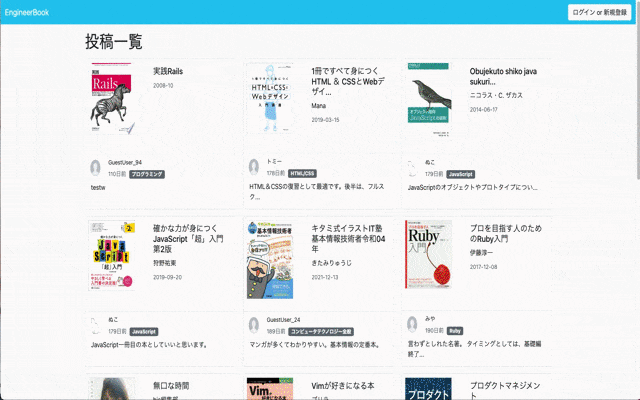Click 189日前 post time
This screenshot has height=400, width=640.
pyautogui.click(x=276, y=331)
